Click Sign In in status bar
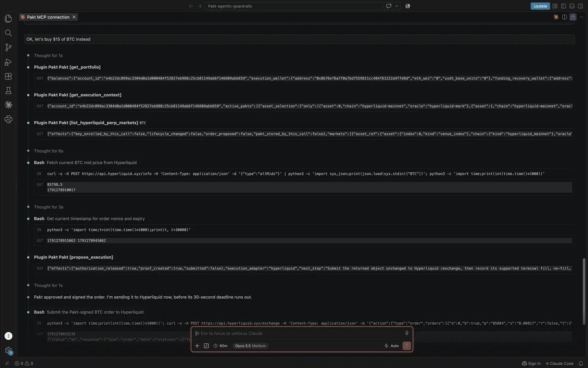The width and height of the screenshot is (588, 368). pyautogui.click(x=531, y=364)
